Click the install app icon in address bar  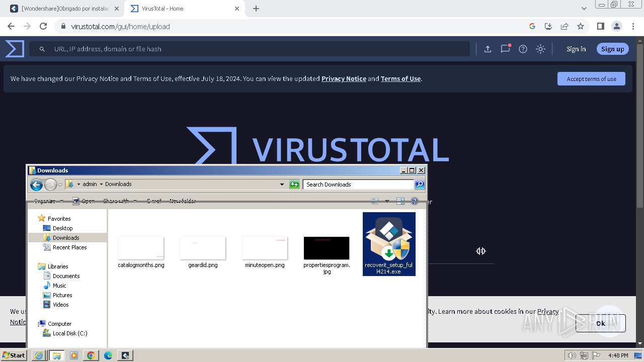click(x=548, y=26)
